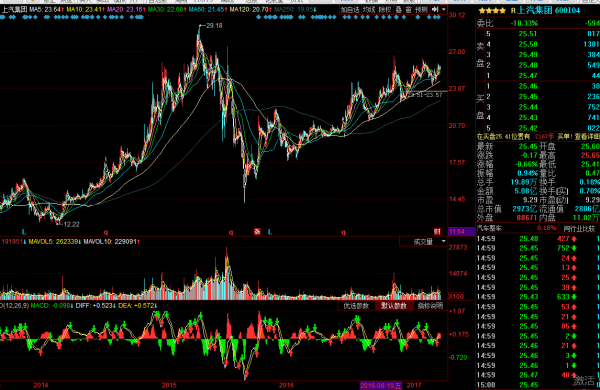Open the 成交量 volume indicator dropdown
The image size is (600, 390).
point(423,242)
